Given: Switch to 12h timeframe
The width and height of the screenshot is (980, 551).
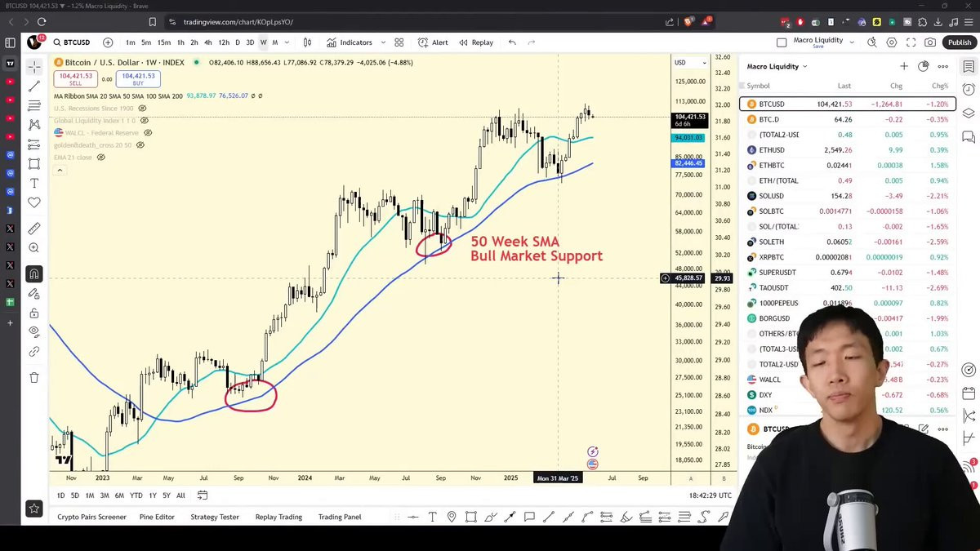Looking at the screenshot, I should pyautogui.click(x=224, y=42).
